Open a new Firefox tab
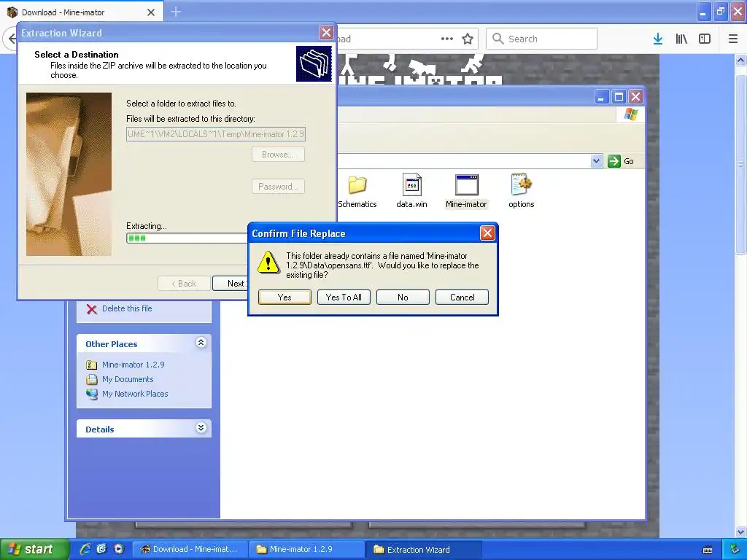Screen dimensions: 747x560 pyautogui.click(x=176, y=12)
